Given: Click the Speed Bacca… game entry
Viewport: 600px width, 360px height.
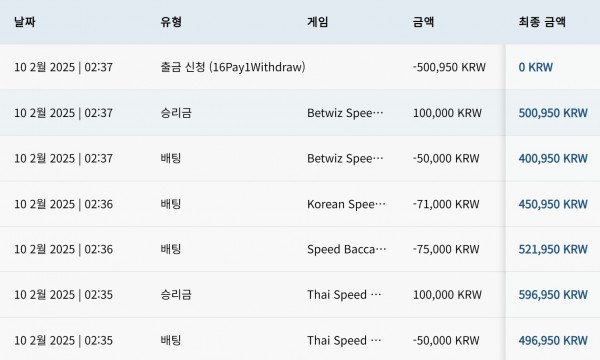Looking at the screenshot, I should pyautogui.click(x=346, y=249).
